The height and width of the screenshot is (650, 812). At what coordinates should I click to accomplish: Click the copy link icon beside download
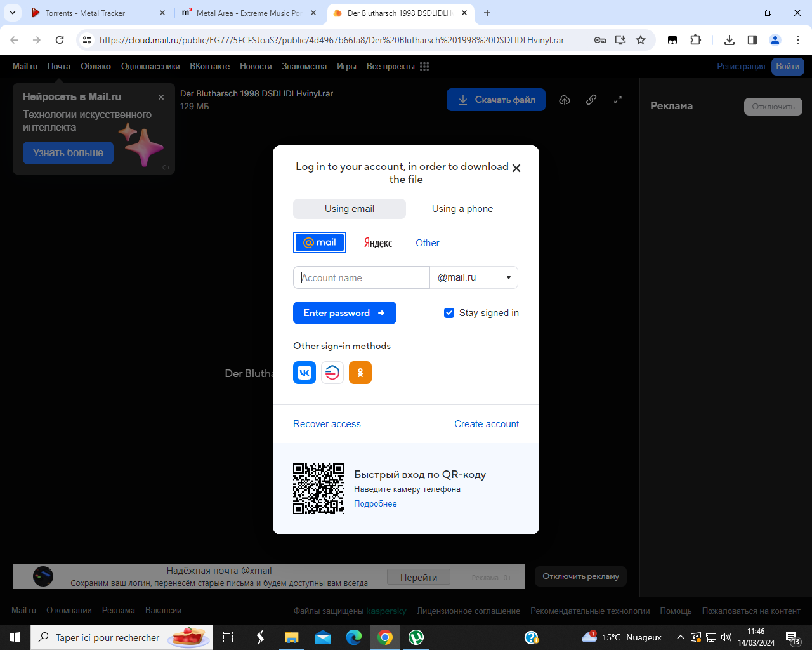(591, 100)
